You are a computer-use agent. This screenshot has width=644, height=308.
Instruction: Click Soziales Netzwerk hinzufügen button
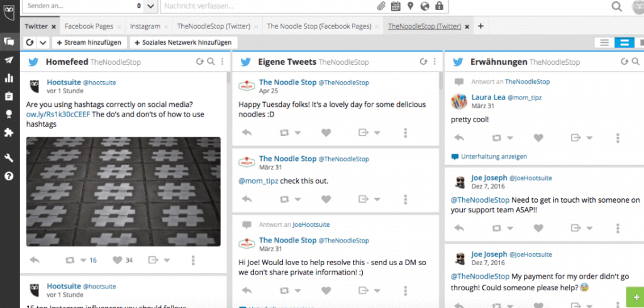[183, 42]
